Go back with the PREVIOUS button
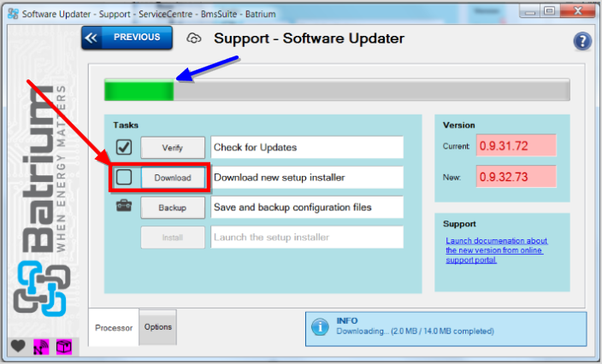 pyautogui.click(x=127, y=38)
